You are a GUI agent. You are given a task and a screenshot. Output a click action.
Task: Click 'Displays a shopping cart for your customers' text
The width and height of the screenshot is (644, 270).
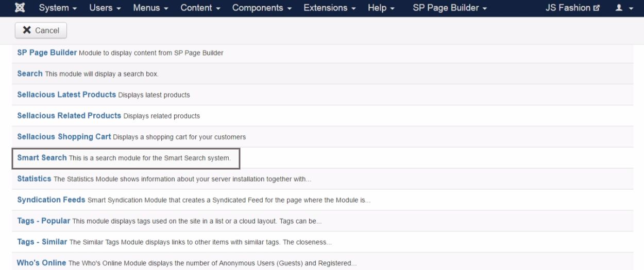point(179,137)
